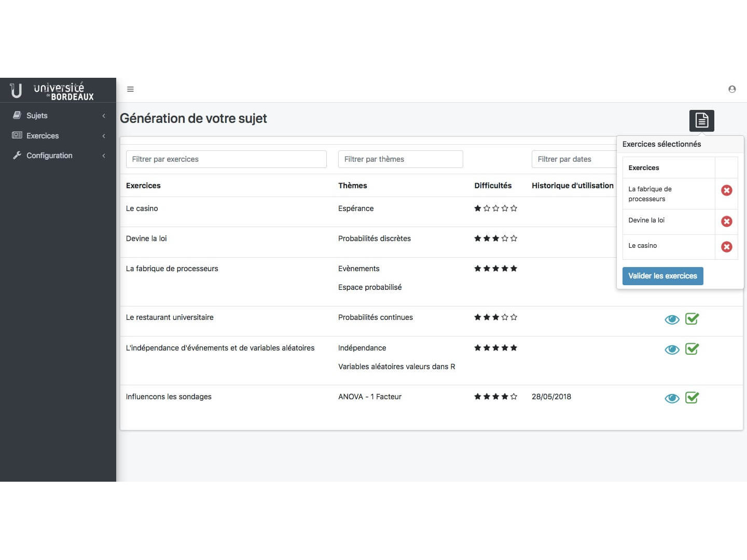Viewport: 747px width, 560px height.
Task: Preview the L'indépendance d'événements exercise
Action: pyautogui.click(x=672, y=349)
